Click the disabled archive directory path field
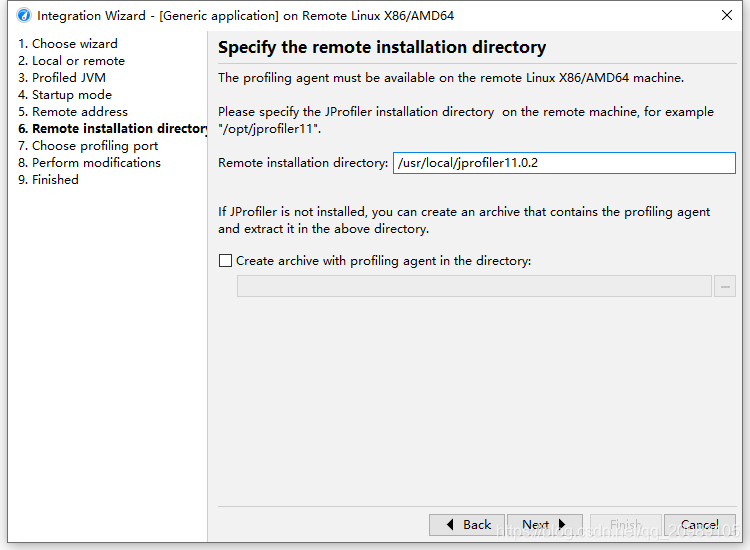 point(474,286)
